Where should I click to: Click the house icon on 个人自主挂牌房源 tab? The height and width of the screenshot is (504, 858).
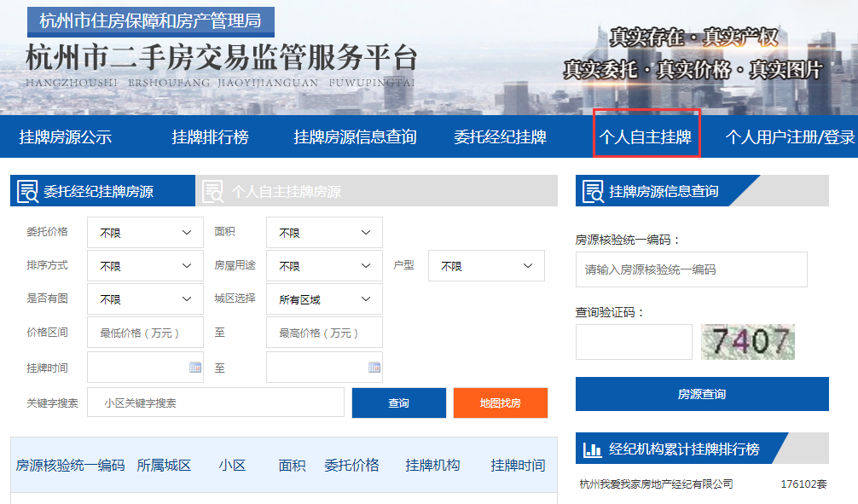click(x=212, y=190)
